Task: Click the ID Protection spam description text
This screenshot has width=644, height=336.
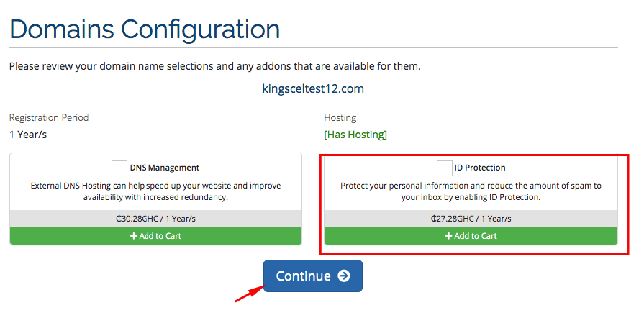Action: point(471,191)
